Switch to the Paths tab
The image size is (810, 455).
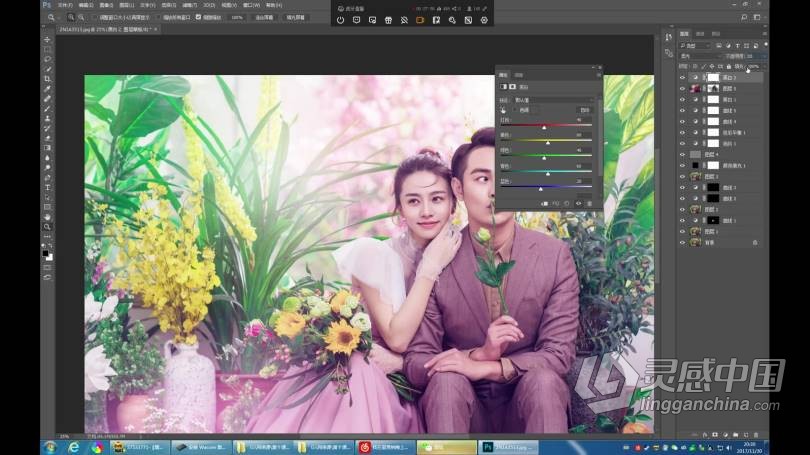(716, 34)
